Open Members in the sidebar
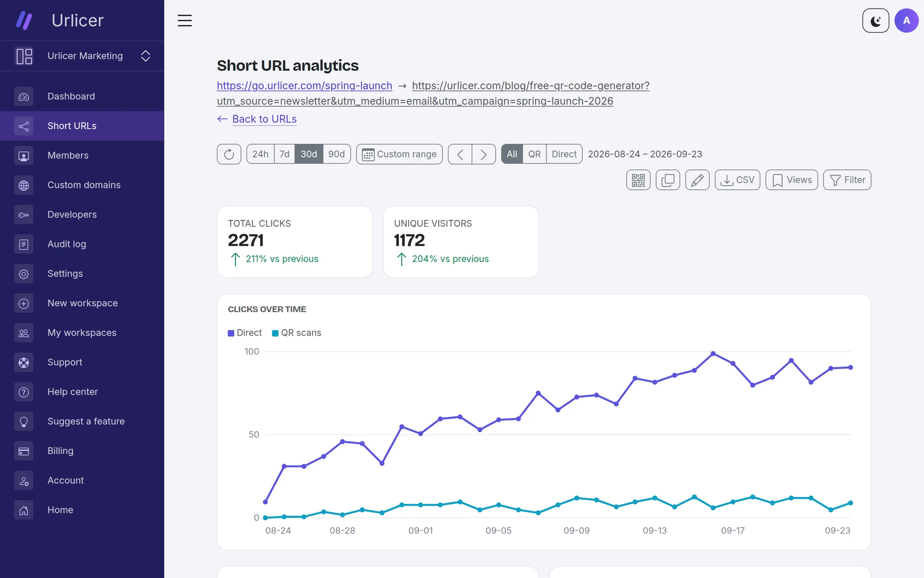924x578 pixels. click(x=82, y=156)
